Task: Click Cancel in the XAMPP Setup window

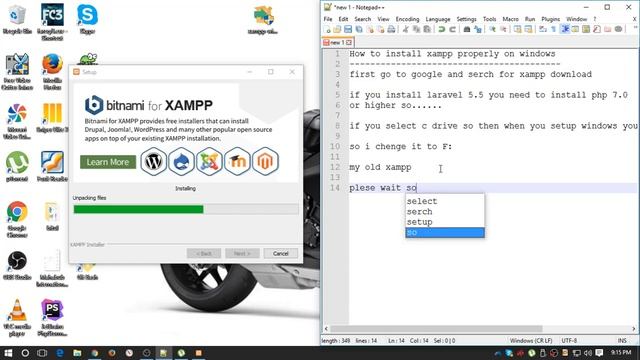Action: point(280,253)
